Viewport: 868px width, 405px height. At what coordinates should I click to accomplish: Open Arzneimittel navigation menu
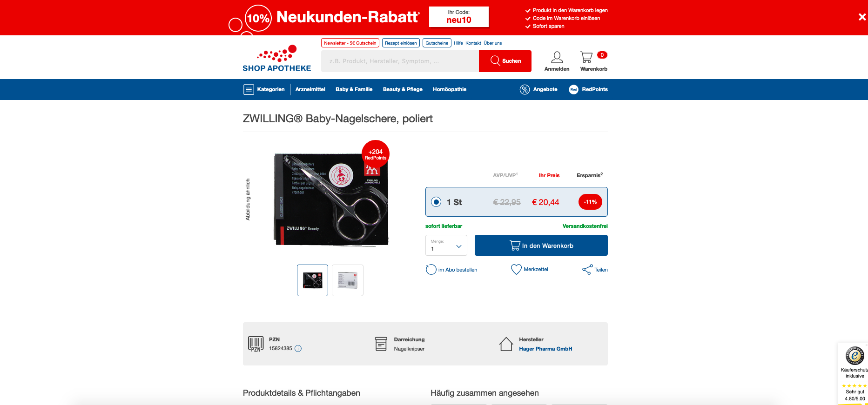[310, 89]
